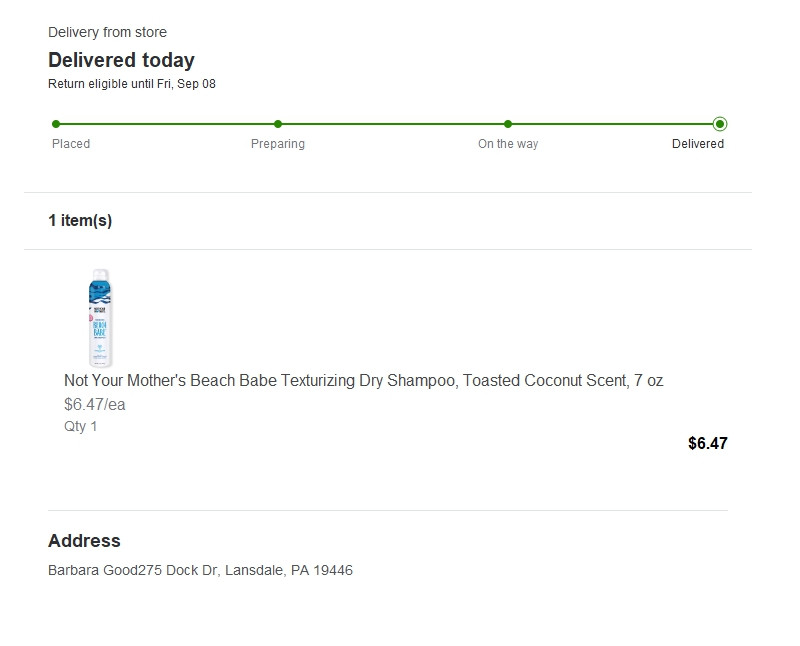Click the Preparing step label

click(278, 144)
